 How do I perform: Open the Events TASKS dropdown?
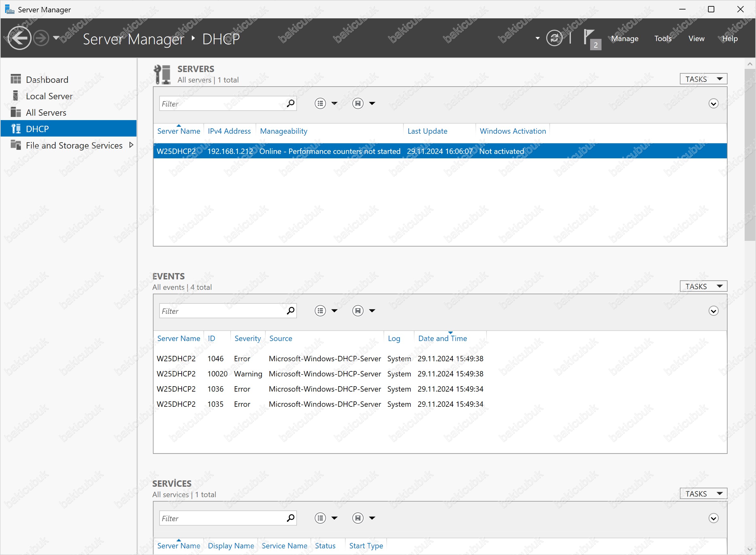(703, 286)
